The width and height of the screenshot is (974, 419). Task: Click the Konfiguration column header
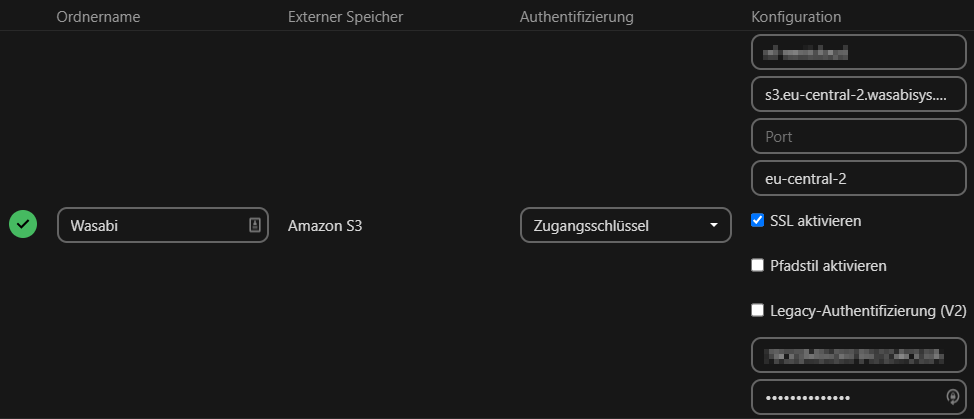(796, 17)
